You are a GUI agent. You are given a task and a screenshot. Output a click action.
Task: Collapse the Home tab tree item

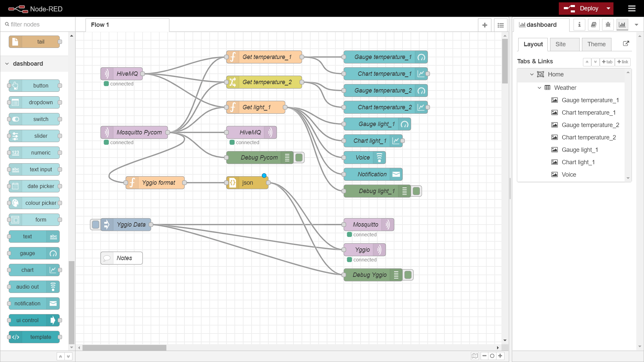(532, 74)
